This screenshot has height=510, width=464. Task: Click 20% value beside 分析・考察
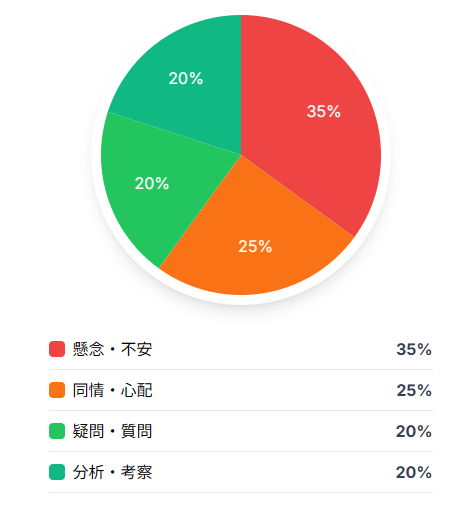point(414,473)
